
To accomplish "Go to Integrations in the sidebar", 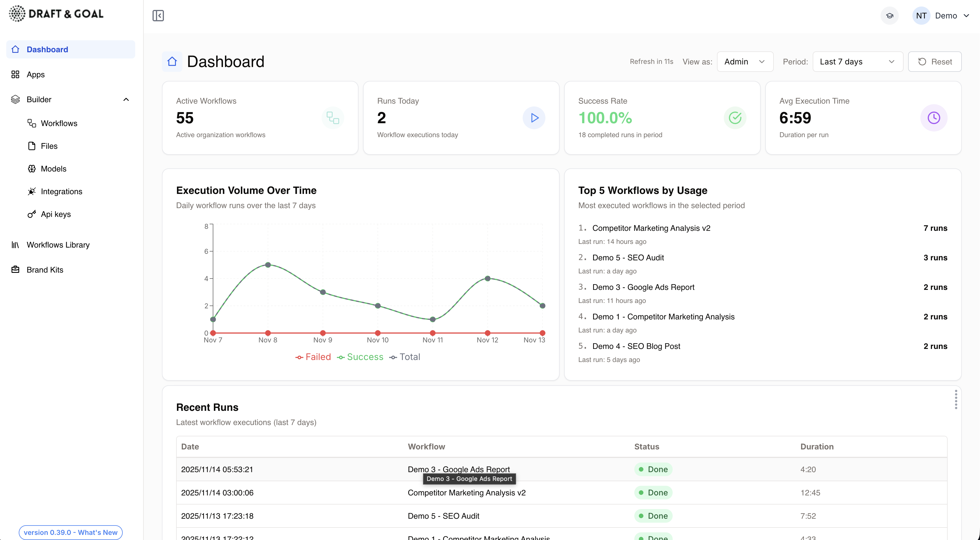I will click(x=61, y=192).
